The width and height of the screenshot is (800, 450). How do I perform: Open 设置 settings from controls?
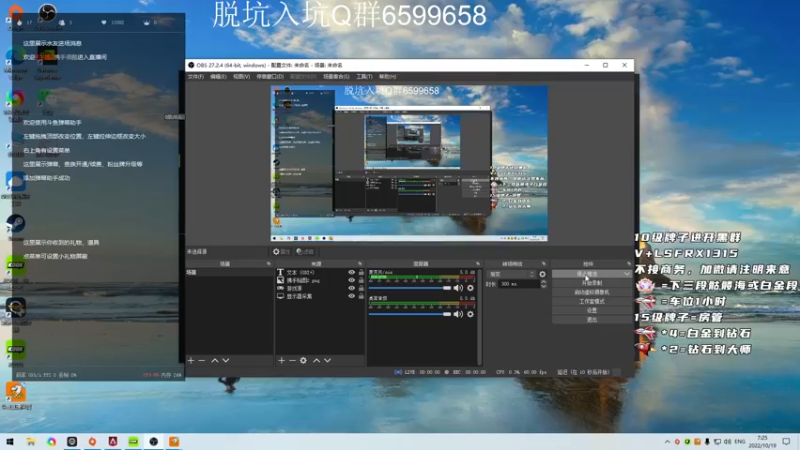pos(592,310)
